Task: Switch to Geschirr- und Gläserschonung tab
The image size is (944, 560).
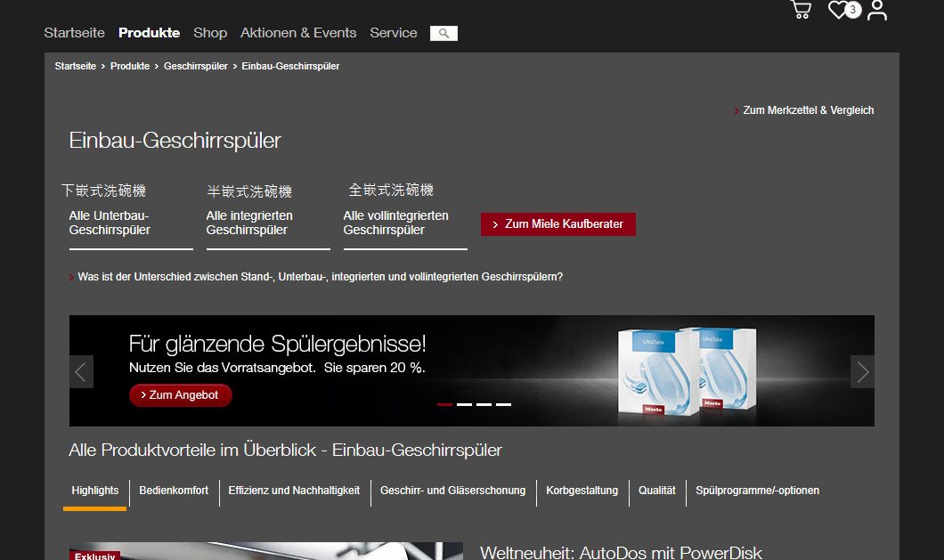Action: point(452,491)
